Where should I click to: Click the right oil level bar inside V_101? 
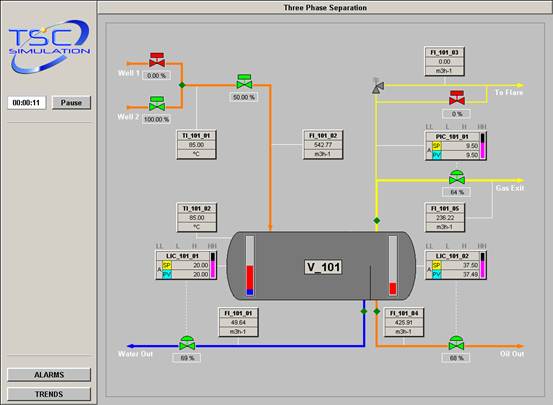click(393, 266)
